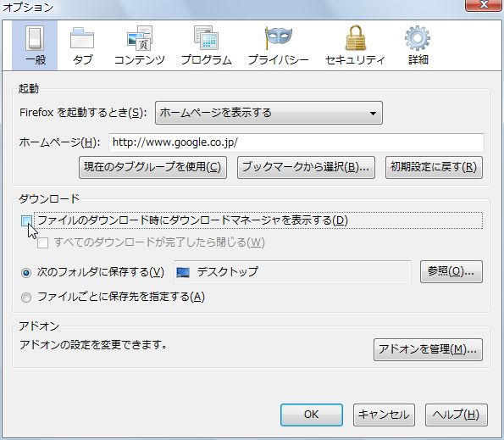Open the 詳細 gear icon panel
This screenshot has height=440, width=504.
418,46
